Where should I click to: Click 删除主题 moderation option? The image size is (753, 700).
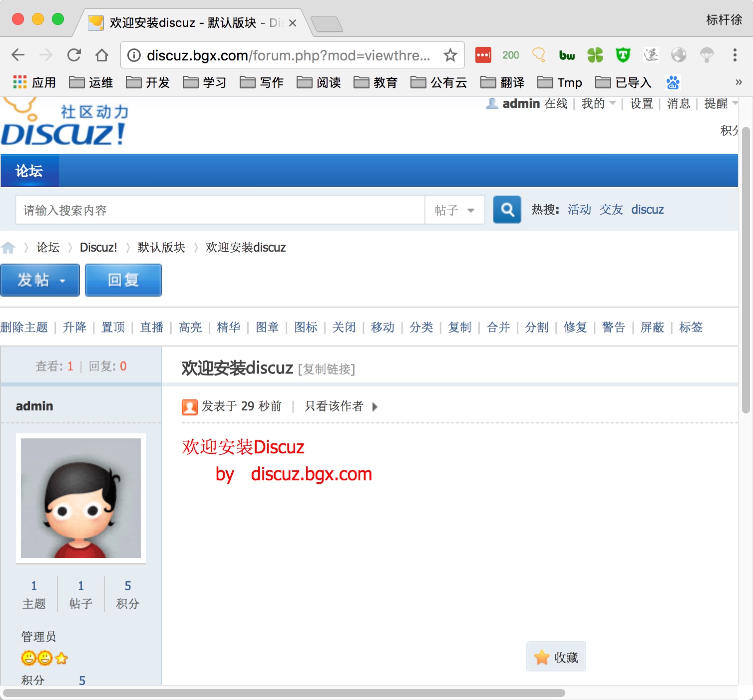24,327
